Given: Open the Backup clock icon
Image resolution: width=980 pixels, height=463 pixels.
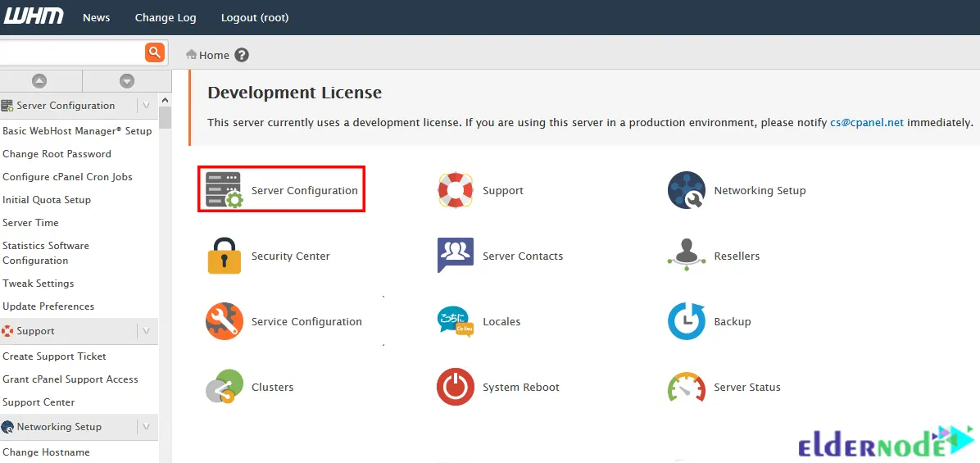Looking at the screenshot, I should point(687,321).
